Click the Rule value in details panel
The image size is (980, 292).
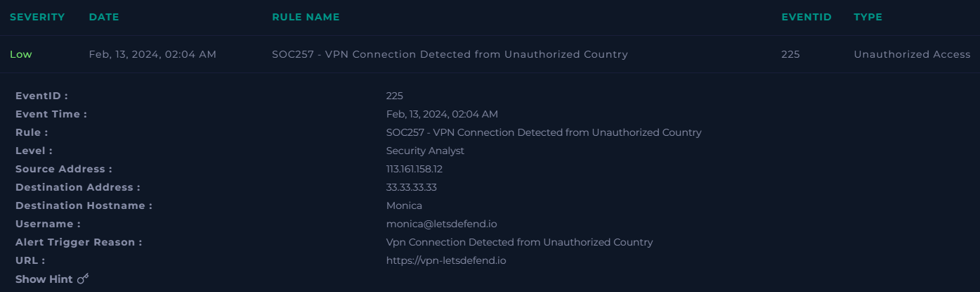tap(543, 132)
